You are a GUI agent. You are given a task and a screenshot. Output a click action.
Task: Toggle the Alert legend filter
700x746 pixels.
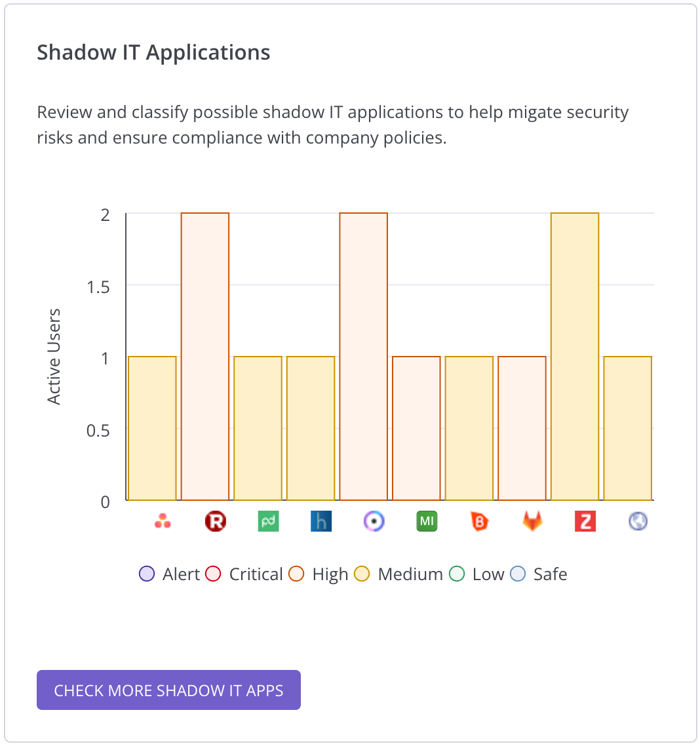click(169, 574)
